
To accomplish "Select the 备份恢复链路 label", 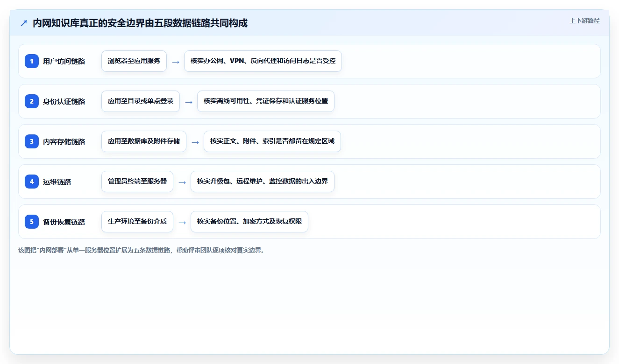I will point(64,222).
